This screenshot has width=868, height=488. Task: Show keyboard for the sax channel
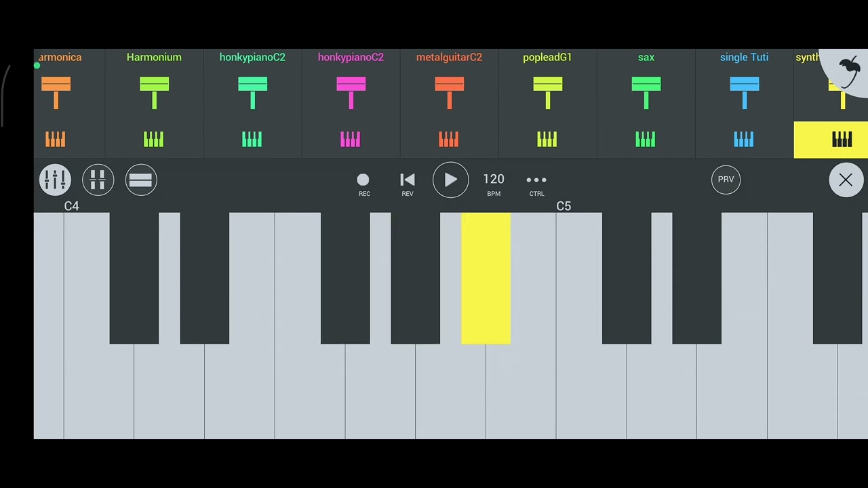point(646,139)
